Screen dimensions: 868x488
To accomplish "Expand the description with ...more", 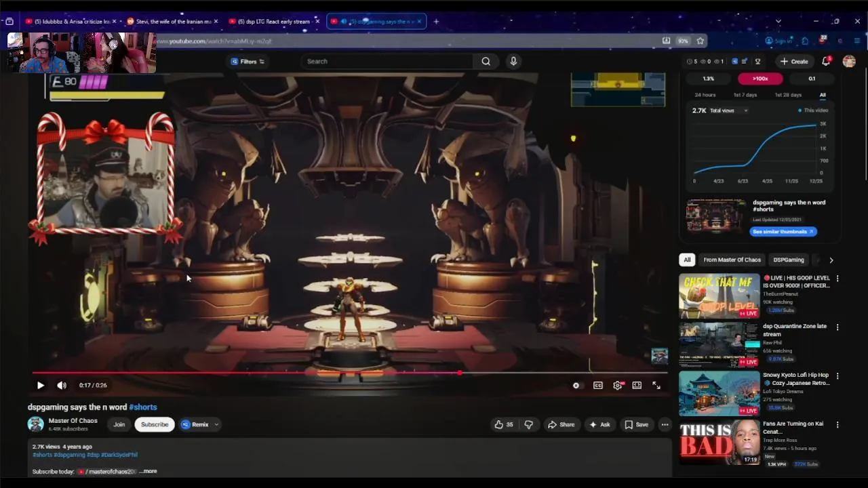I will click(x=148, y=471).
